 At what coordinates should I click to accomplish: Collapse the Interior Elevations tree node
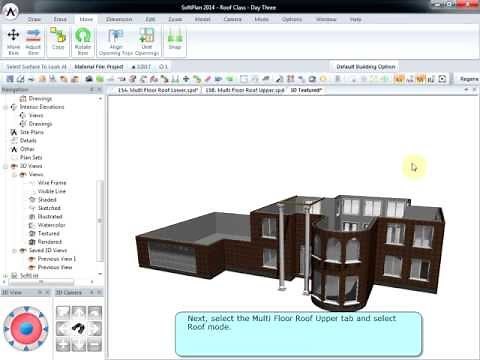click(6, 107)
